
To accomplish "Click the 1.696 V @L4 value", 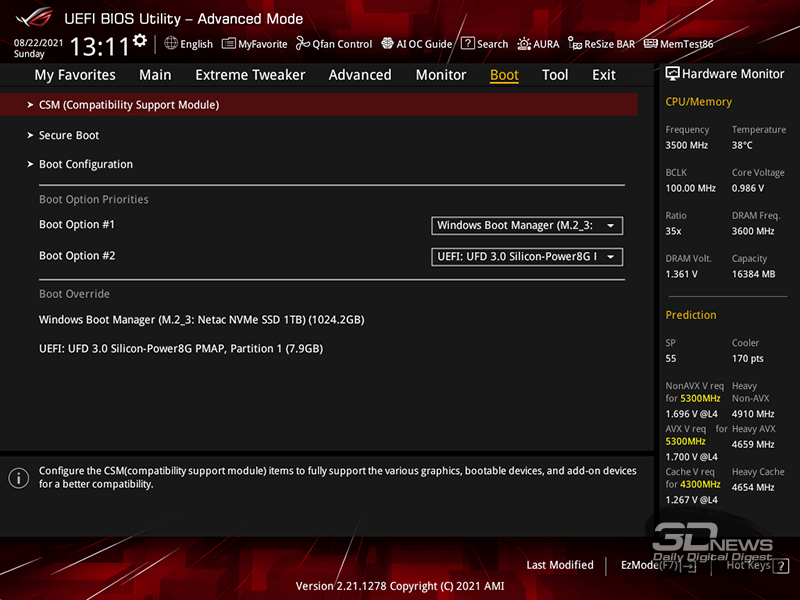I will tap(691, 414).
